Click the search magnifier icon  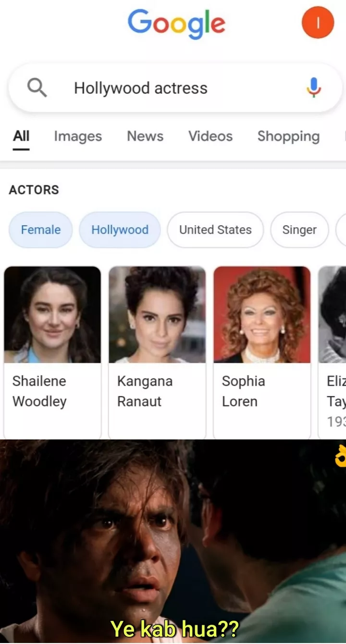point(36,87)
